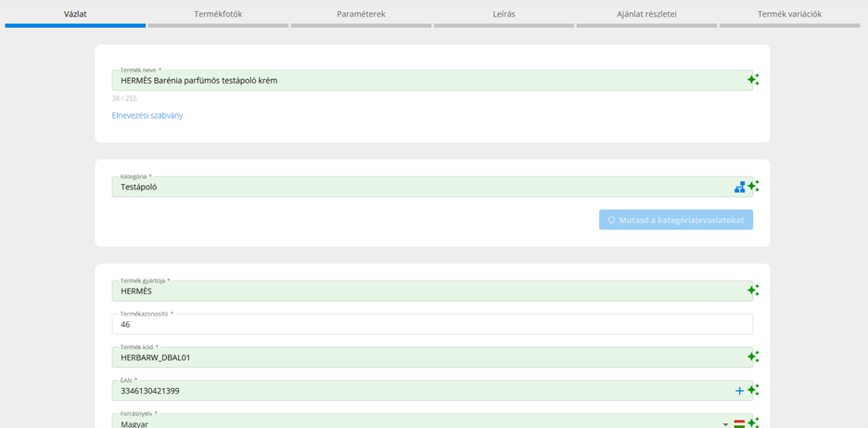Screen dimensions: 868x428
Task: Switch to the Vázlat tab
Action: tap(75, 15)
